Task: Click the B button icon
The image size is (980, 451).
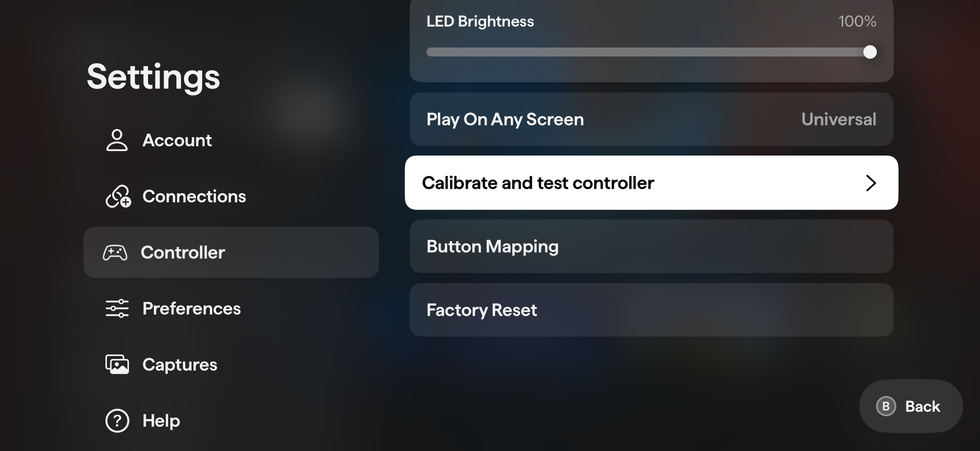Action: [886, 406]
